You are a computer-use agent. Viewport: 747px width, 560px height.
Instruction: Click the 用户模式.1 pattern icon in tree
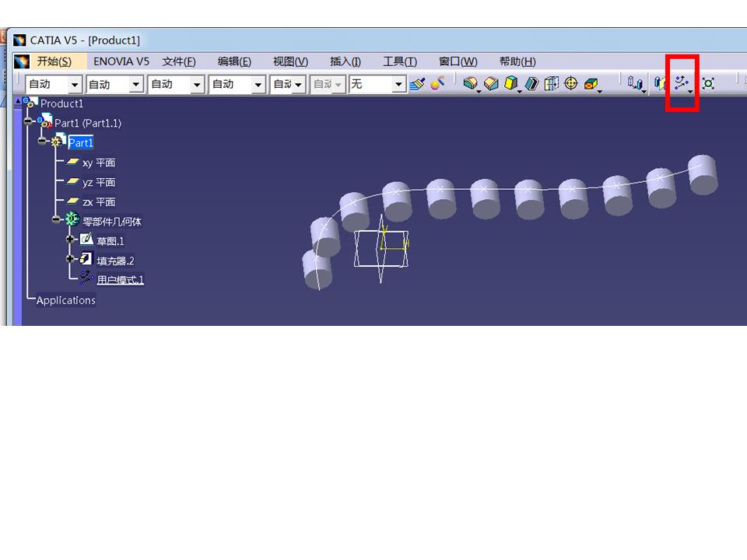[86, 278]
